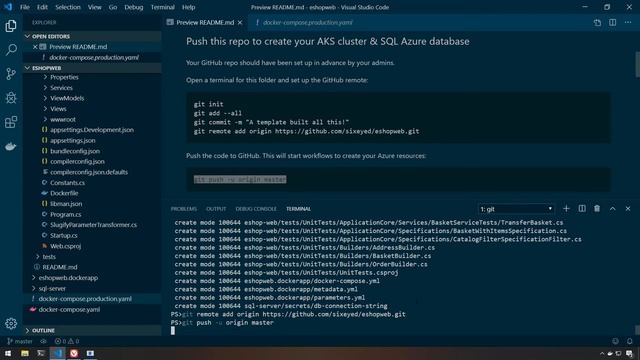Open the View menu
640x360 pixels.
95,7
